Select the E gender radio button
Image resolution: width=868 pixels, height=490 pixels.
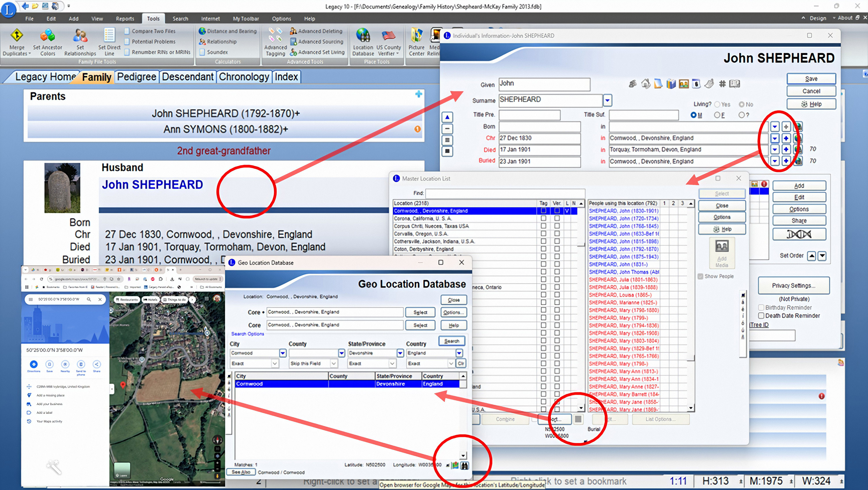coord(717,115)
